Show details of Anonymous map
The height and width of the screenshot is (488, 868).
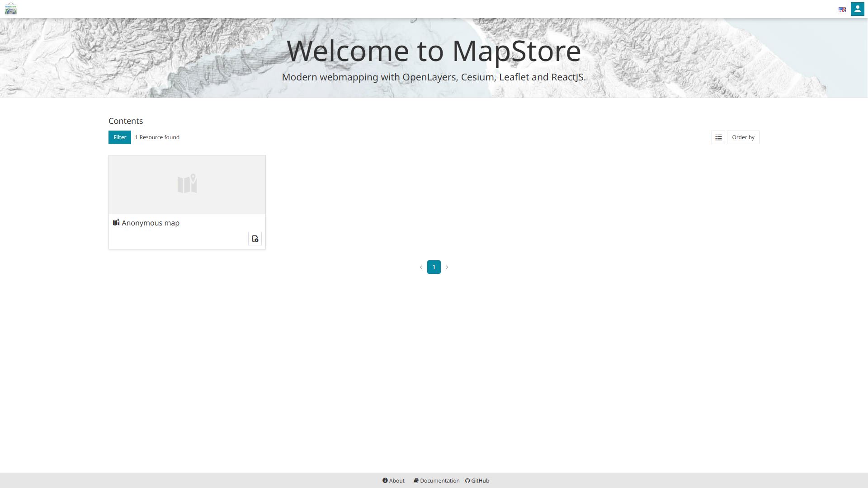click(255, 239)
